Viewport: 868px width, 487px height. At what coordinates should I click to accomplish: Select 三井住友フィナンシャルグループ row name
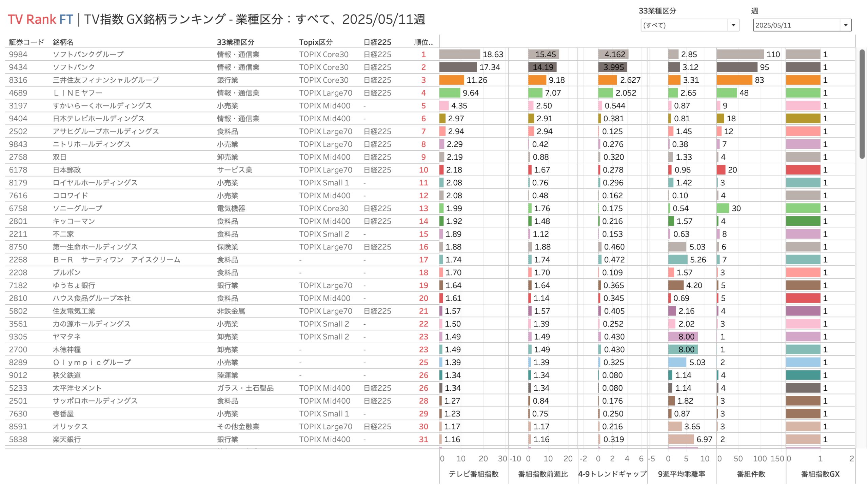pyautogui.click(x=106, y=80)
